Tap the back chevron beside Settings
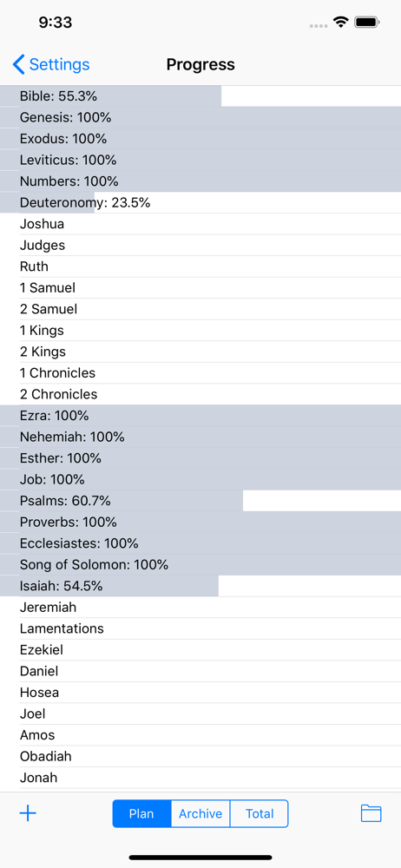The width and height of the screenshot is (401, 868). point(19,65)
